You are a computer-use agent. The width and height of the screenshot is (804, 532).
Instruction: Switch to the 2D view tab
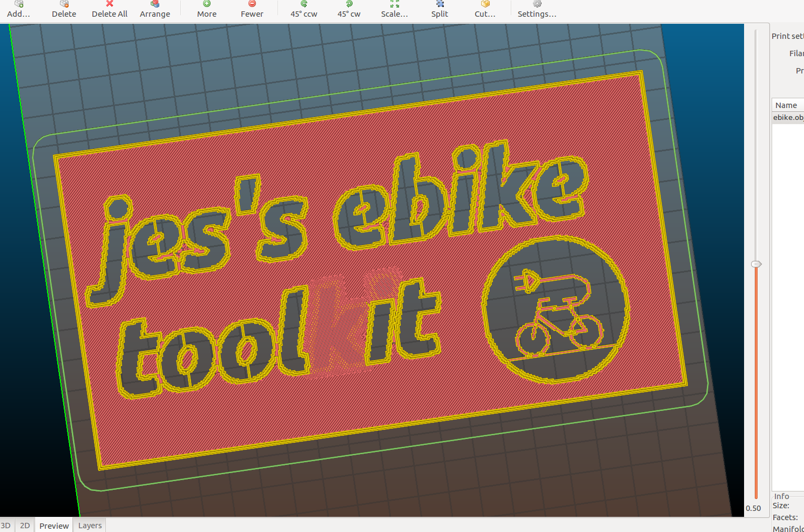25,526
